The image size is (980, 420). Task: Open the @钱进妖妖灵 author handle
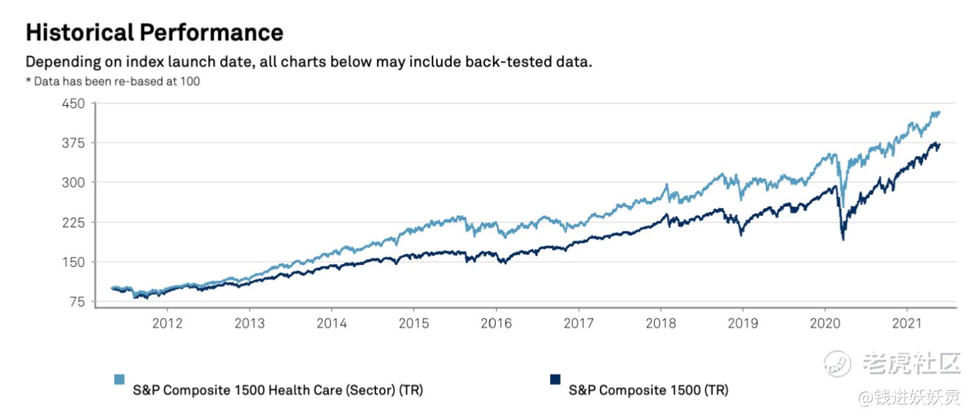909,397
